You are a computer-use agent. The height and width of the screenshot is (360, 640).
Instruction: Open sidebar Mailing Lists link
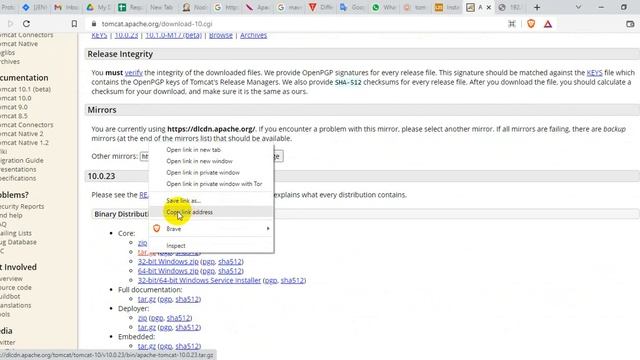point(16,233)
